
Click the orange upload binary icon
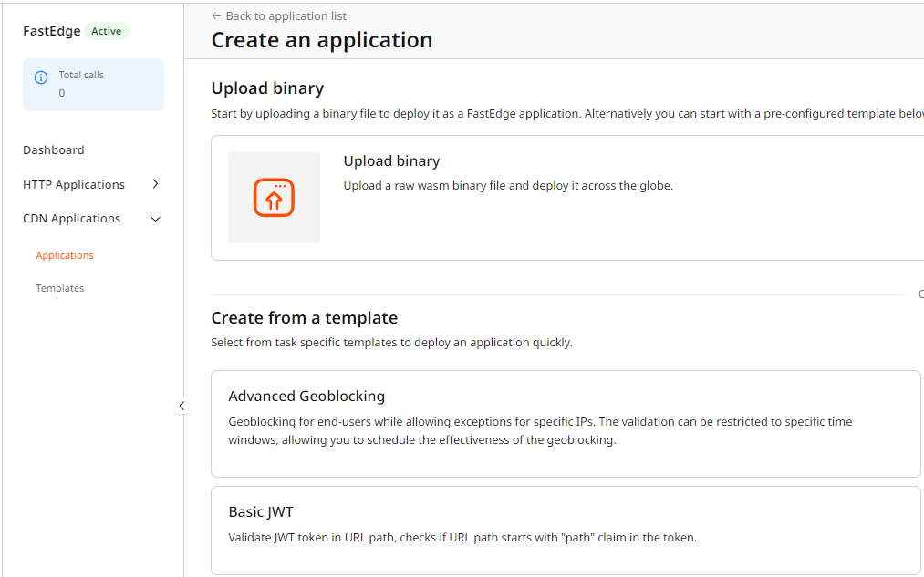[274, 198]
